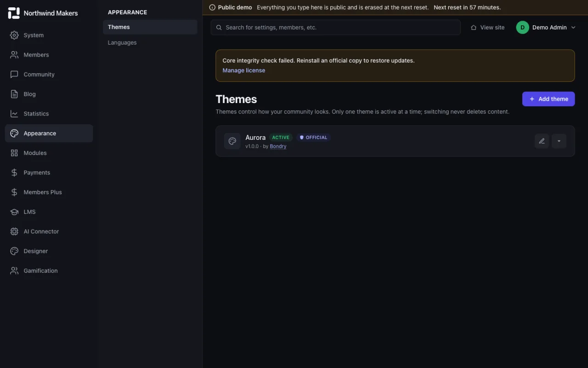This screenshot has height=368, width=588.
Task: Edit the Aurora theme with pencil icon
Action: (542, 141)
